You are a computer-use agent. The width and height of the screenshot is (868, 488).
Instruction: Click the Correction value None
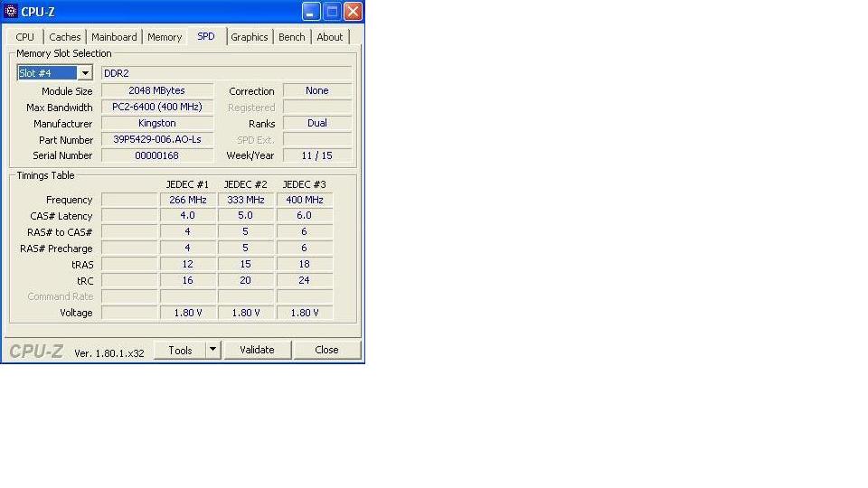317,90
